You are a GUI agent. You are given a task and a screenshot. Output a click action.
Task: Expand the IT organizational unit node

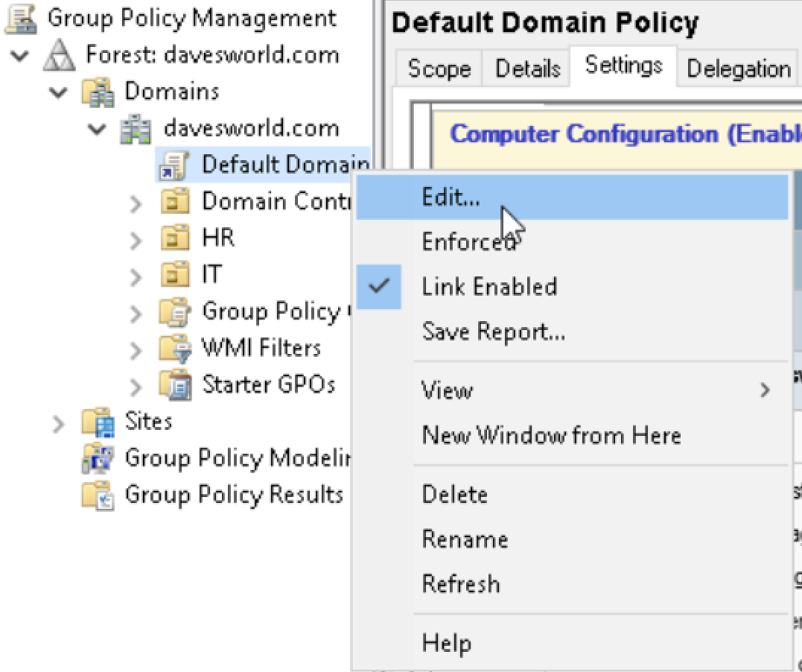coord(136,276)
